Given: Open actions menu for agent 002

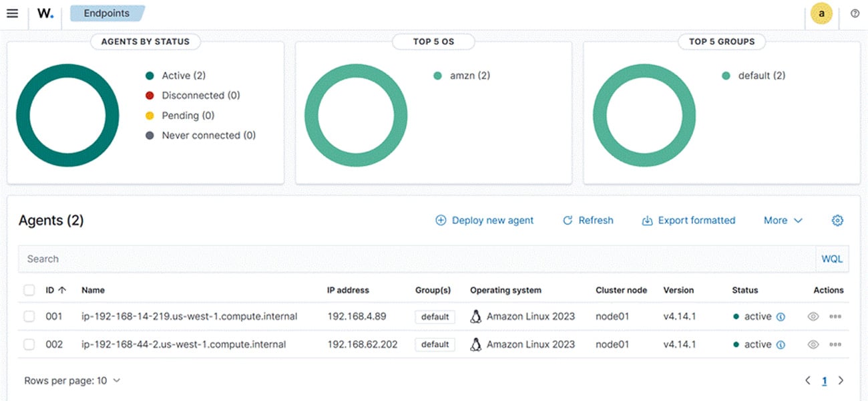Looking at the screenshot, I should click(x=835, y=344).
